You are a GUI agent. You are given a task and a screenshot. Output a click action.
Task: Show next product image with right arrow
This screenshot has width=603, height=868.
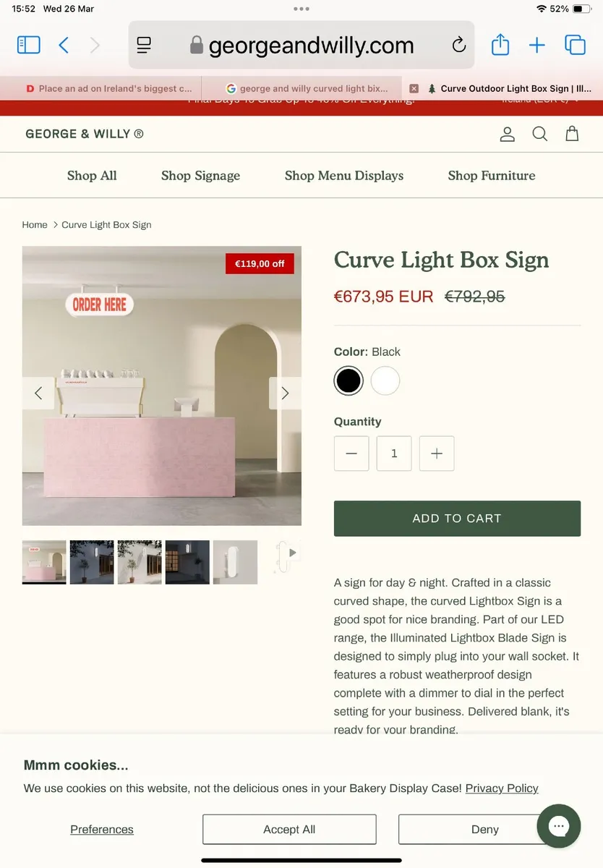(285, 393)
